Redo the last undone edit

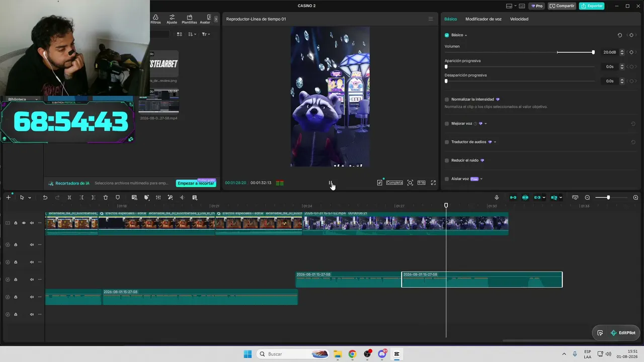(57, 198)
